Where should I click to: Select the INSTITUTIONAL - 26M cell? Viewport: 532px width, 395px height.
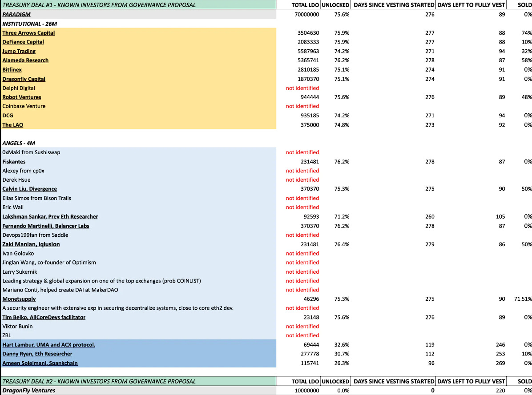coord(30,24)
